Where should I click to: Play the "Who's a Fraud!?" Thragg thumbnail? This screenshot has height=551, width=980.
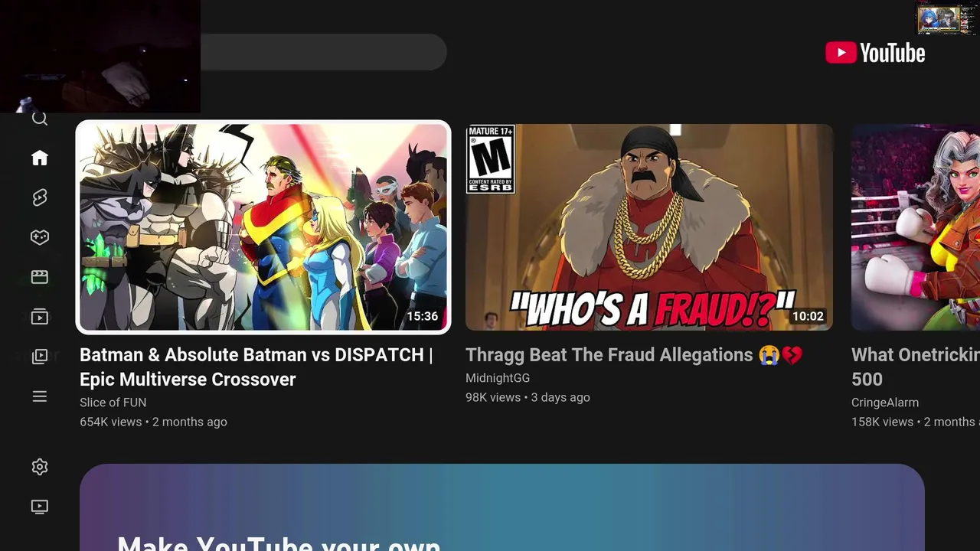(649, 227)
